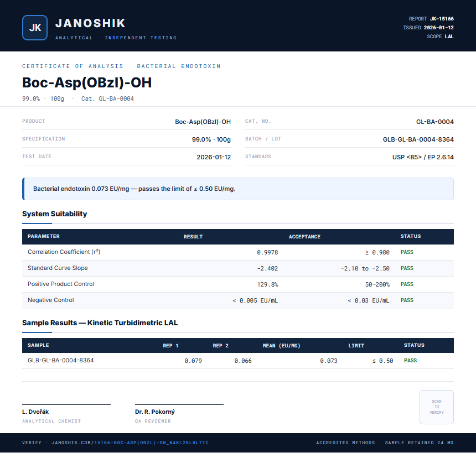The width and height of the screenshot is (476, 468).
Task: Click footer text SAMPLE RETAINED 24 MO
Action: click(x=419, y=443)
